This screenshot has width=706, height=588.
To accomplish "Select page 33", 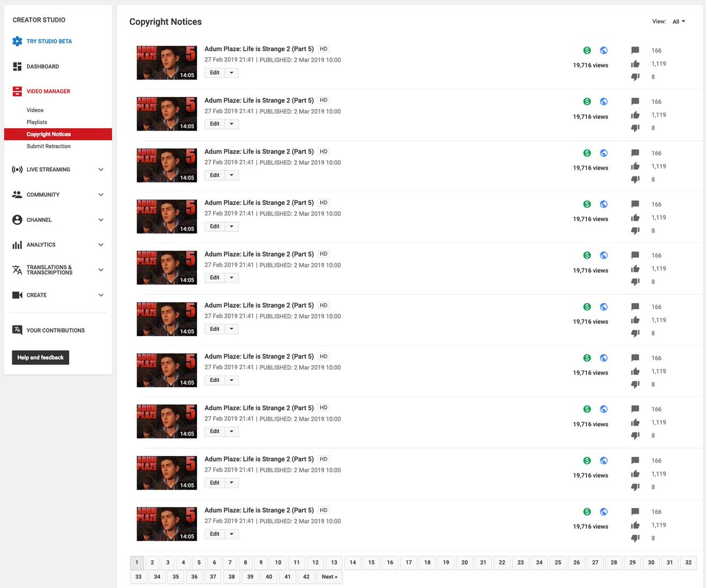I will (x=138, y=577).
